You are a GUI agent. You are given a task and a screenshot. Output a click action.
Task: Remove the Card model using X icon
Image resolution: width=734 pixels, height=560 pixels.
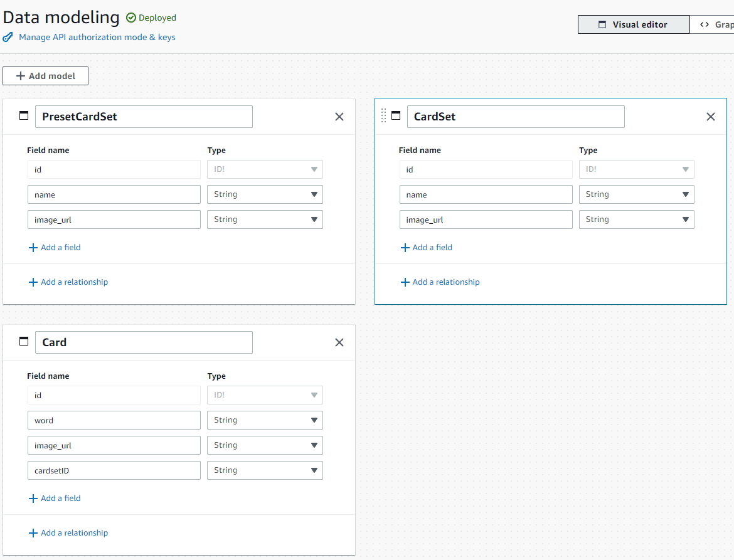pyautogui.click(x=339, y=342)
